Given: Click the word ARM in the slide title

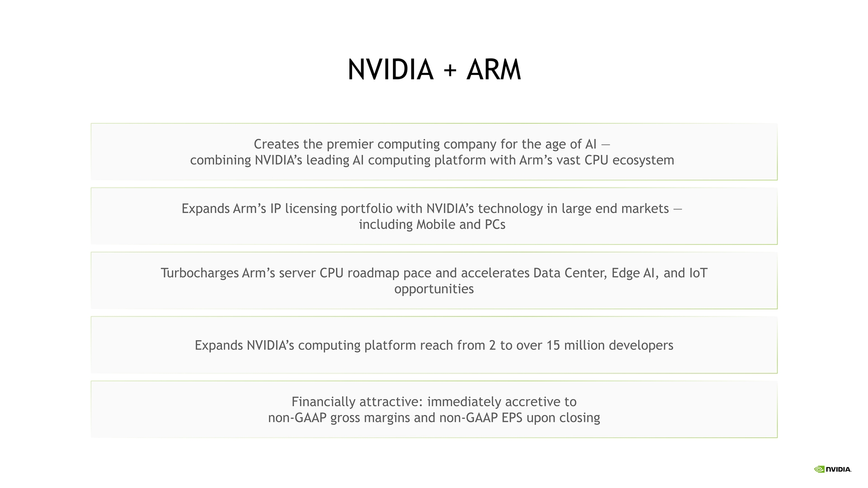Looking at the screenshot, I should 494,70.
